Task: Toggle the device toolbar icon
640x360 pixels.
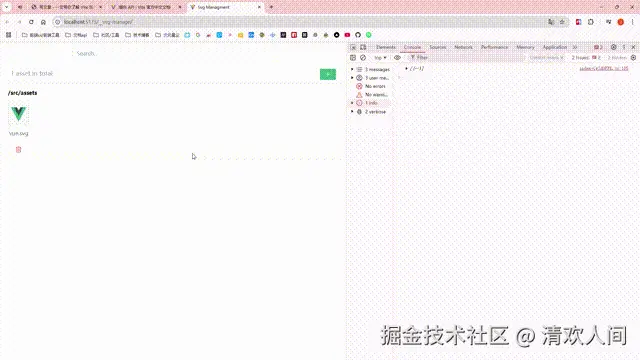Action: (x=363, y=47)
